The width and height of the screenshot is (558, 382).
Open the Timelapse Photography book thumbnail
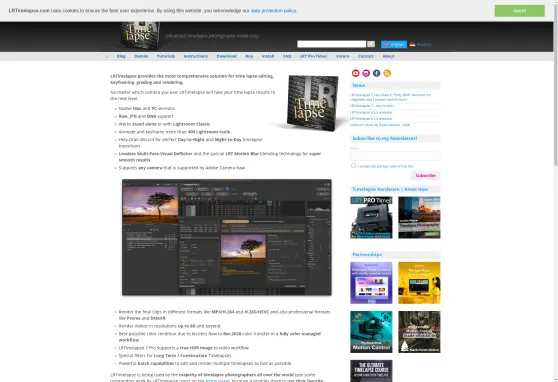click(x=419, y=217)
